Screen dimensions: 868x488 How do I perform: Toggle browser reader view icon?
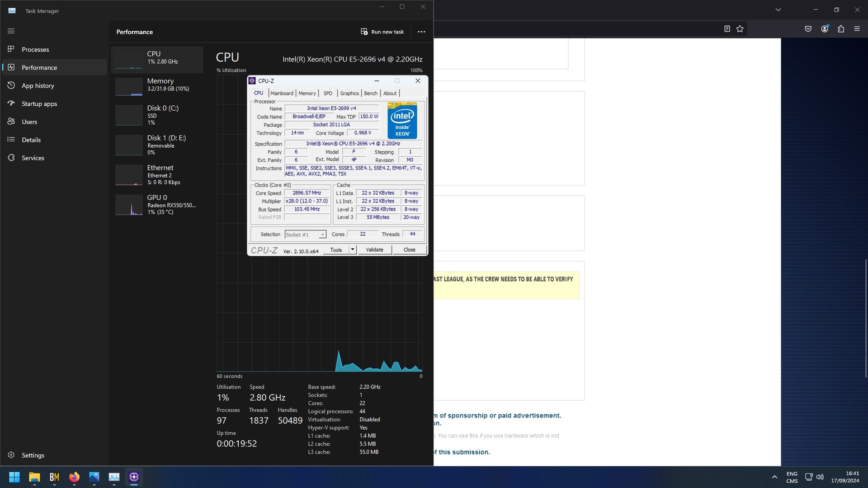727,29
